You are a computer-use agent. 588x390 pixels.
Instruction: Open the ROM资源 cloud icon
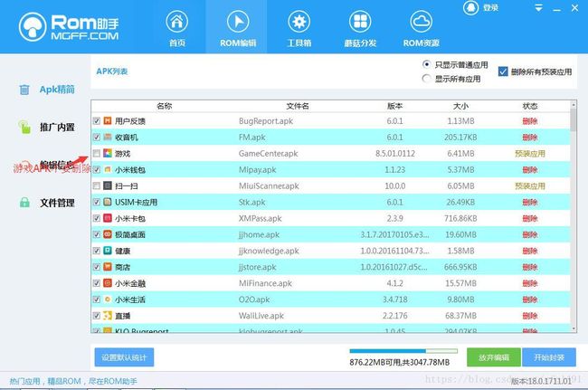421,22
